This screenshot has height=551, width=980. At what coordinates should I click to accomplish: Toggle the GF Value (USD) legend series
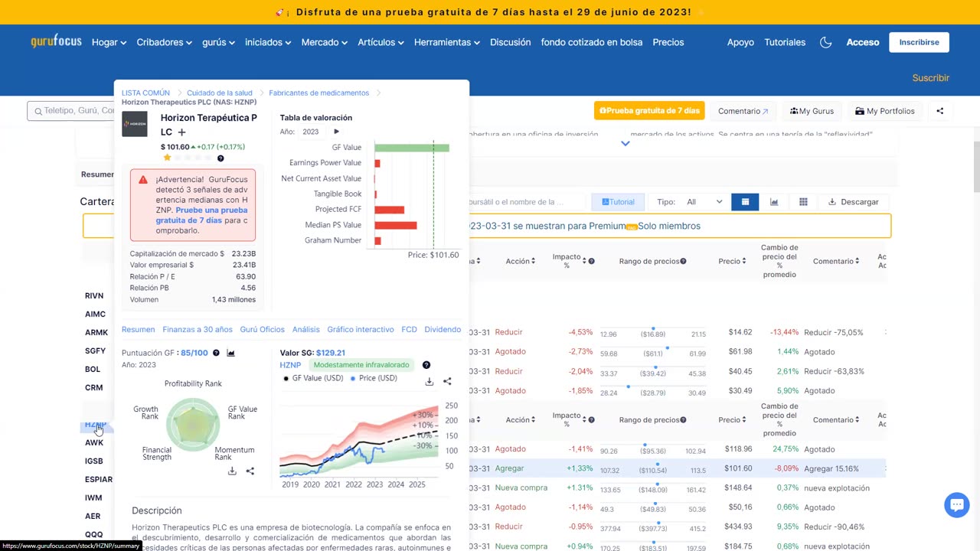tap(313, 378)
